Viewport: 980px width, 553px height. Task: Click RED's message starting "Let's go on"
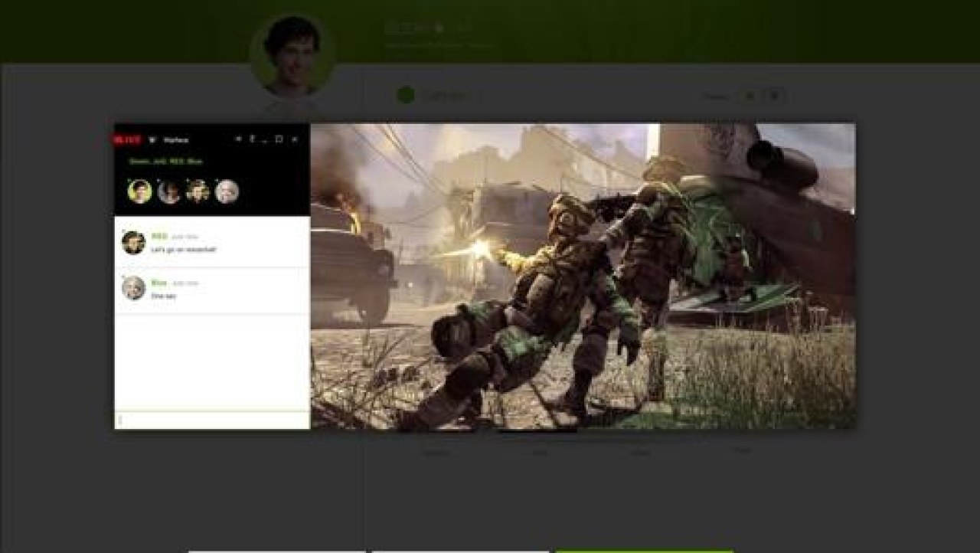(x=184, y=250)
